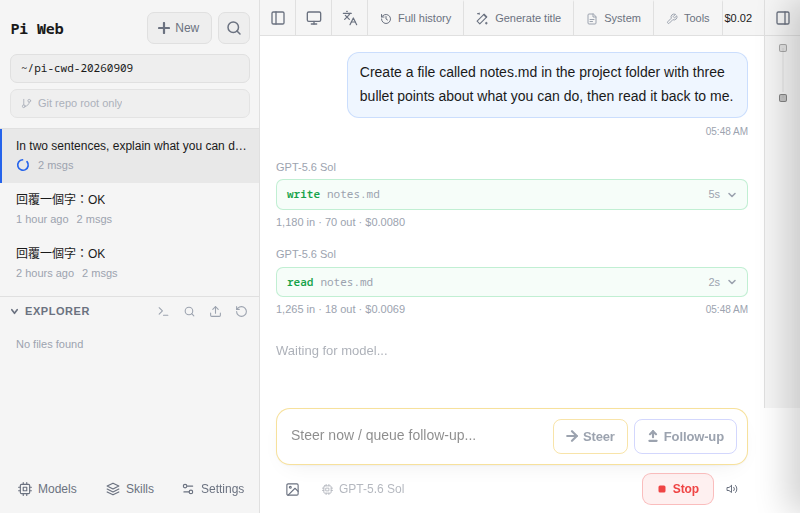Click the GPT-5.6 Sol model selector

point(363,489)
